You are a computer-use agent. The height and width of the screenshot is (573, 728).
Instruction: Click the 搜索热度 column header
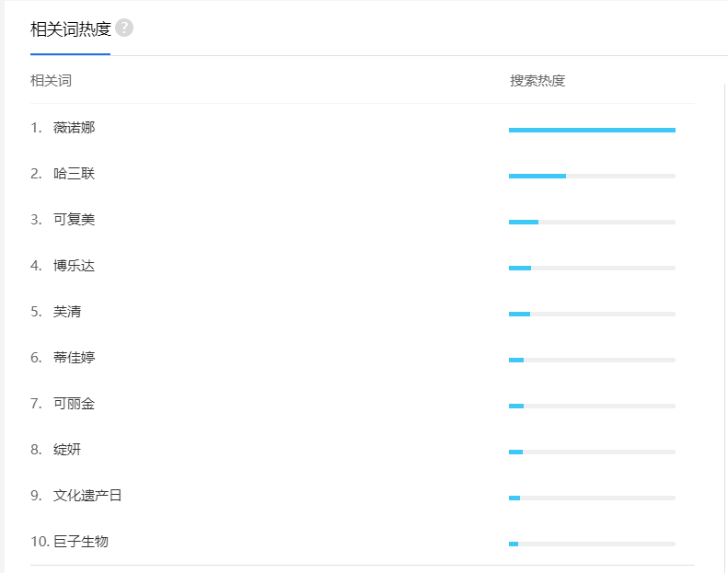(x=537, y=80)
